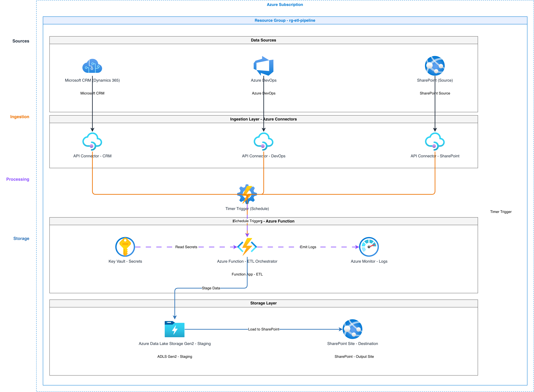This screenshot has height=392, width=534.
Task: Select the orange Ingestion lane label
Action: [x=20, y=117]
